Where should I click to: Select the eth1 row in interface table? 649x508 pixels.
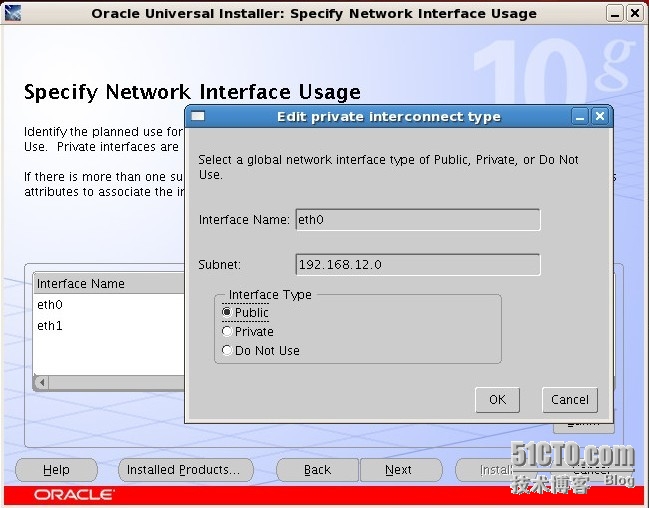[x=109, y=326]
